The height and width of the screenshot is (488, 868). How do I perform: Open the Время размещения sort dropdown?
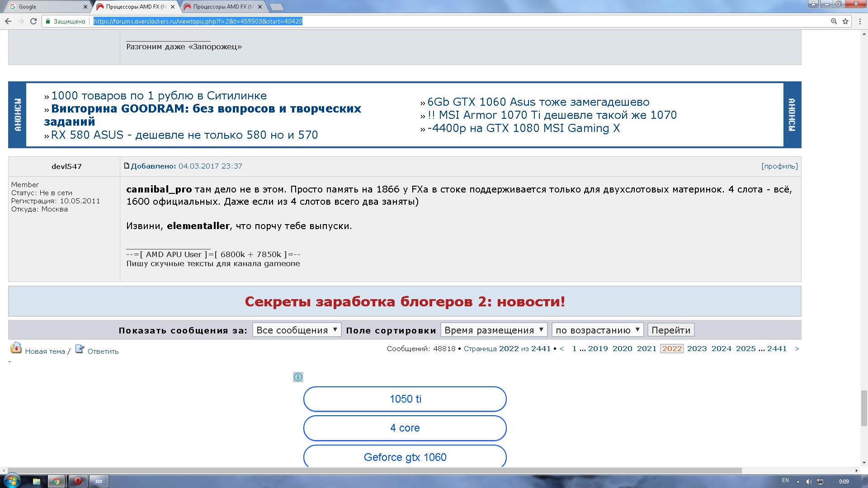click(x=494, y=330)
